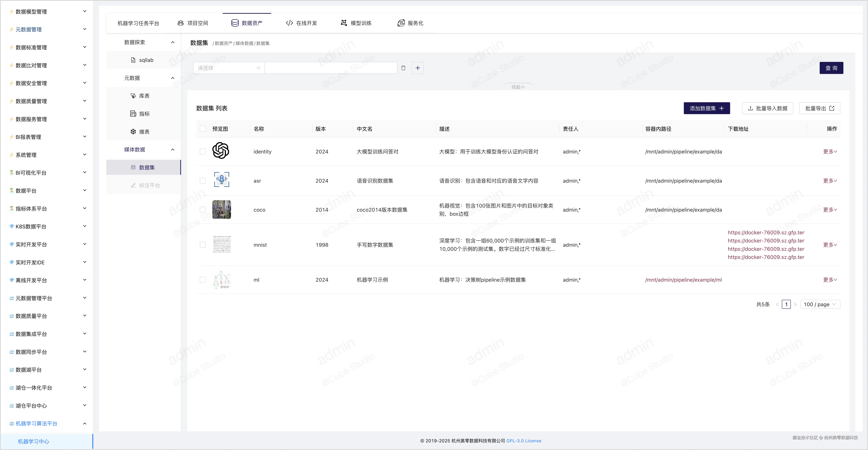Click the microphone preview icon for asr
Screen dimensions: 868x450
click(221, 180)
